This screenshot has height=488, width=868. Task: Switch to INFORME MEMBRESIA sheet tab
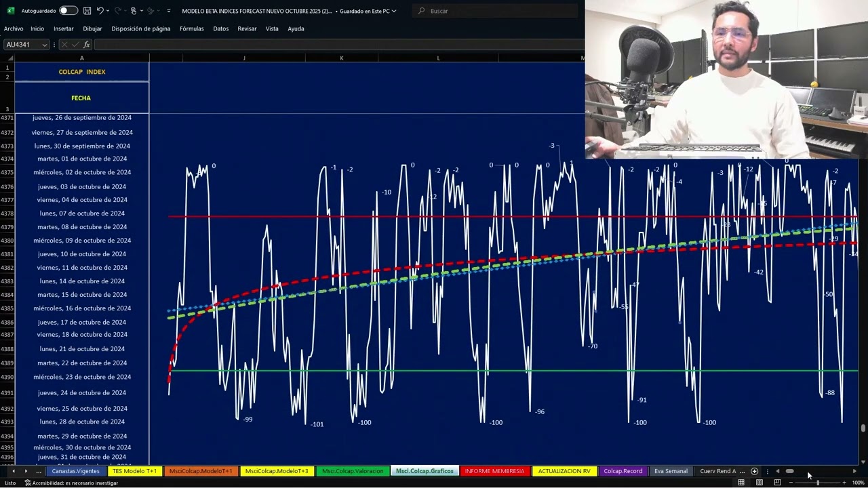[x=494, y=471]
